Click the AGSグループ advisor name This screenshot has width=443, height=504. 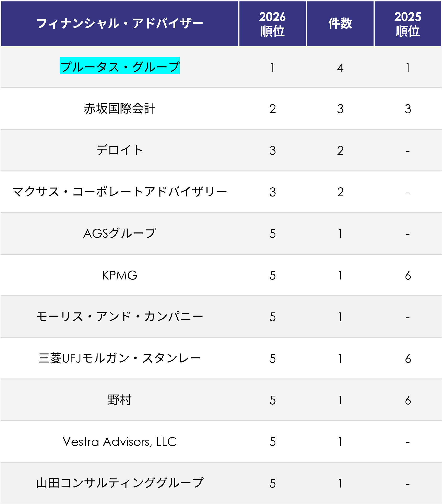coord(120,233)
